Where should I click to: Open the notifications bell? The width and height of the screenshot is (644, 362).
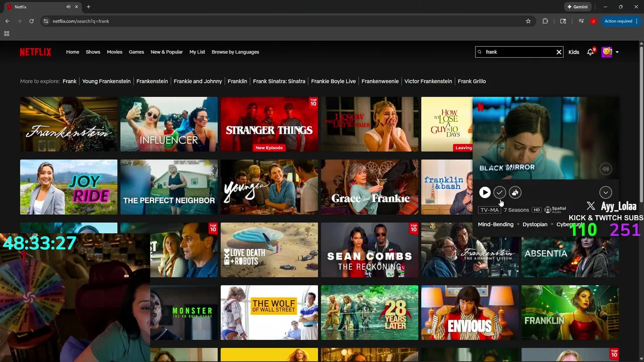click(590, 52)
